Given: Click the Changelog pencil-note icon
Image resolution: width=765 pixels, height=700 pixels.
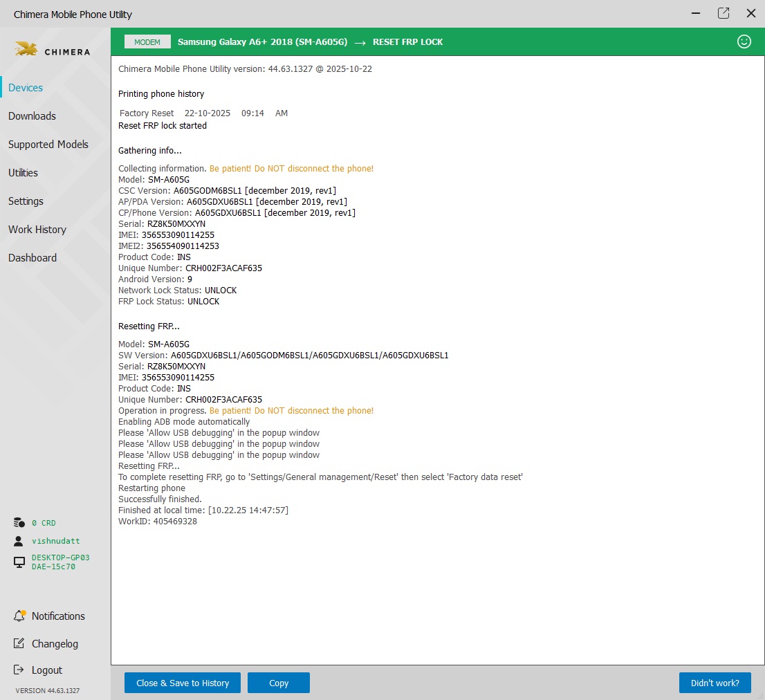Looking at the screenshot, I should tap(19, 643).
